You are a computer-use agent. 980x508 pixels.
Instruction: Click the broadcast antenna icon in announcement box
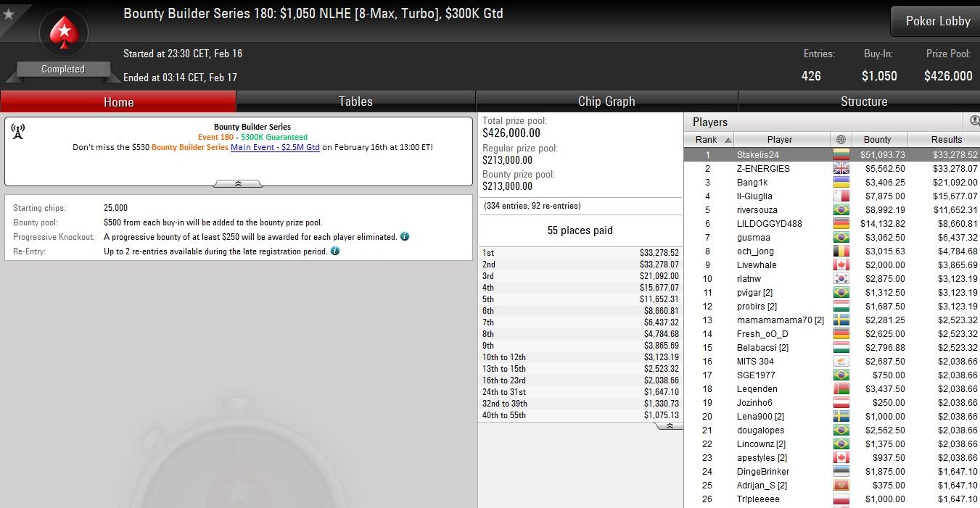pyautogui.click(x=18, y=131)
